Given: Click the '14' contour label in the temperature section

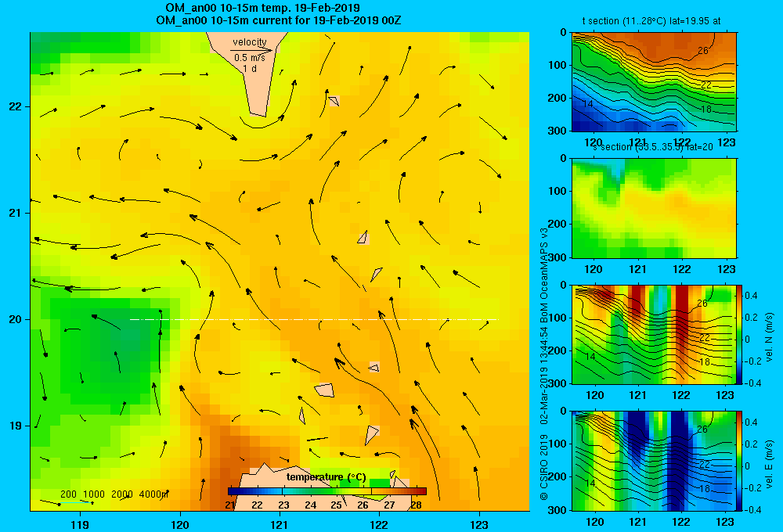Looking at the screenshot, I should click(x=588, y=104).
